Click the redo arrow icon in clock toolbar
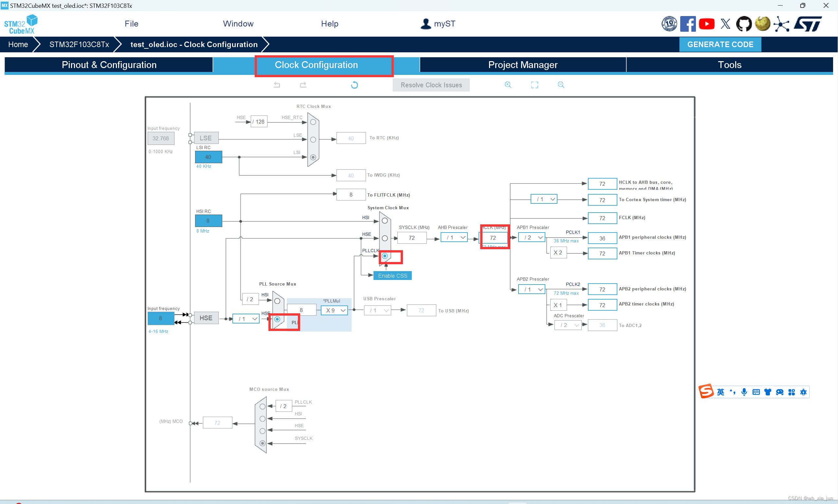The image size is (838, 504). point(303,85)
